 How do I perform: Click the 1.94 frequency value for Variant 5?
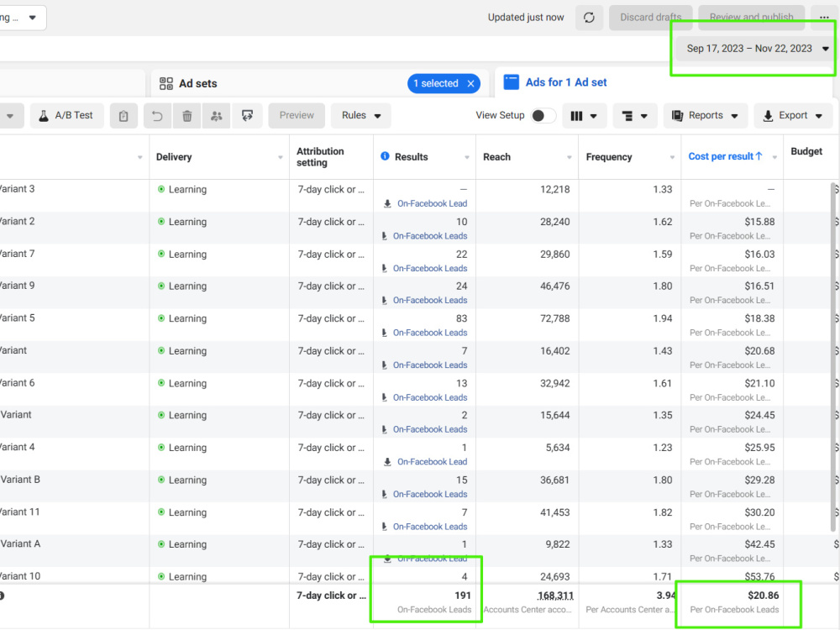pyautogui.click(x=662, y=318)
